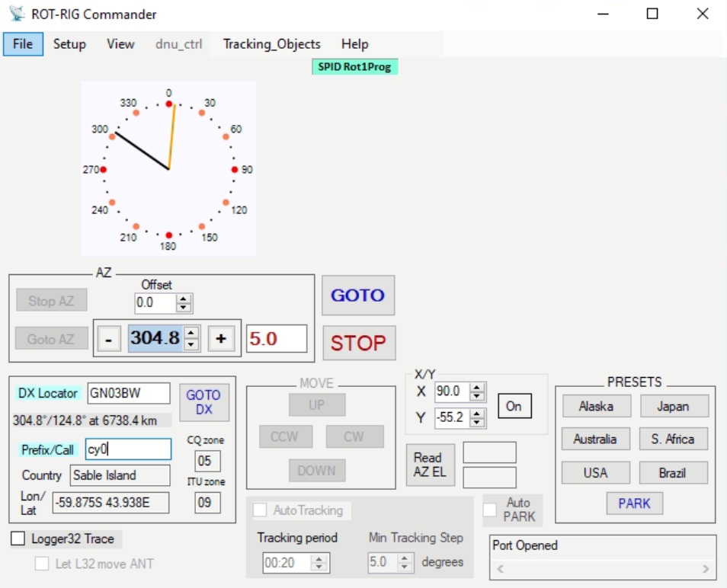Click the azimuth value field showing 304.8
The height and width of the screenshot is (588, 727).
155,338
